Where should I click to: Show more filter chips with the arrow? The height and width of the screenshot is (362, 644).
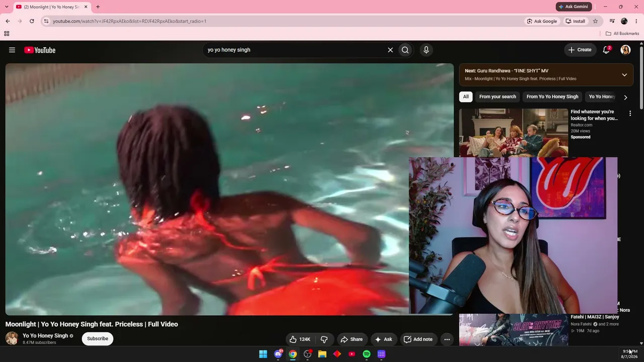pos(625,97)
